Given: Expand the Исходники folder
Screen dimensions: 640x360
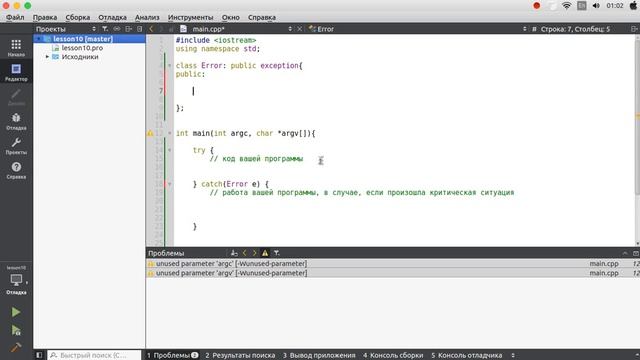Looking at the screenshot, I should point(47,57).
